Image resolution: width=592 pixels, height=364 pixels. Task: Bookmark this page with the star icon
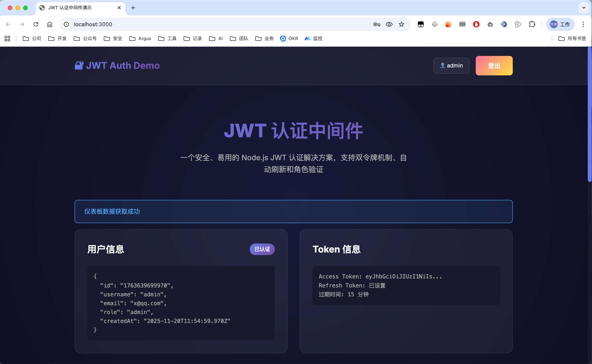(401, 24)
